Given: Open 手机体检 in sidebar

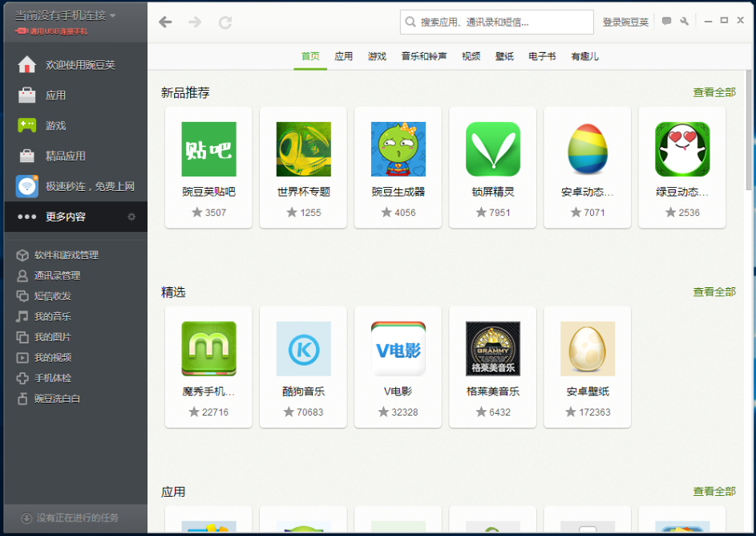Looking at the screenshot, I should pyautogui.click(x=53, y=378).
